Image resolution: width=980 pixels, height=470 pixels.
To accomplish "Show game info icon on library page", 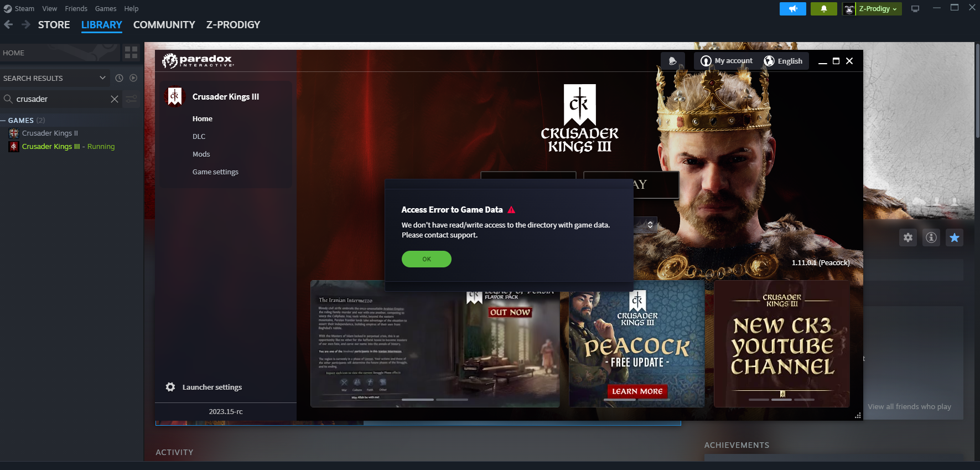I will (931, 237).
